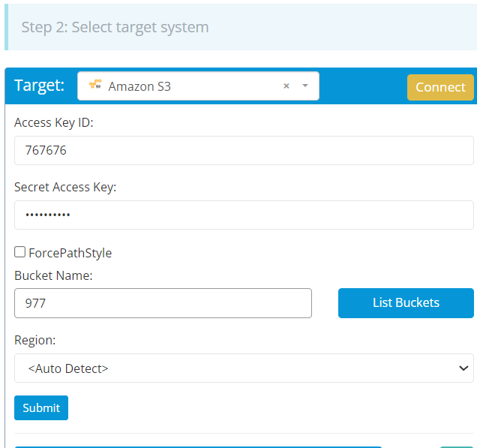Click the Bucket Name label
Screen dimensions: 477x448
click(x=53, y=275)
